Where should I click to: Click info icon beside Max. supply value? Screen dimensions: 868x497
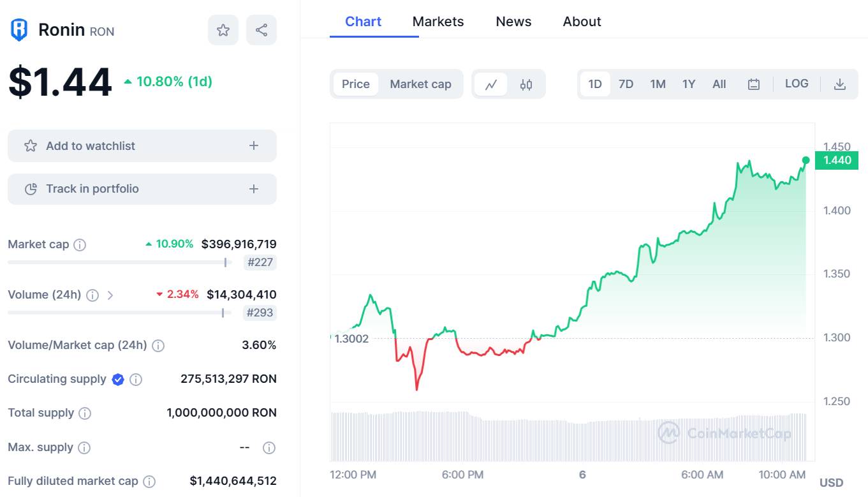click(x=269, y=447)
